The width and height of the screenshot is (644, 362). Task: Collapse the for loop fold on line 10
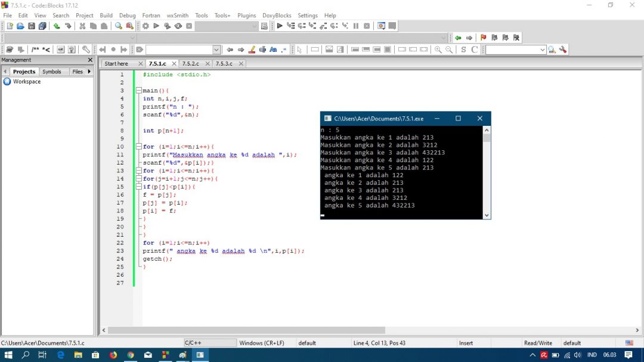[x=139, y=146]
